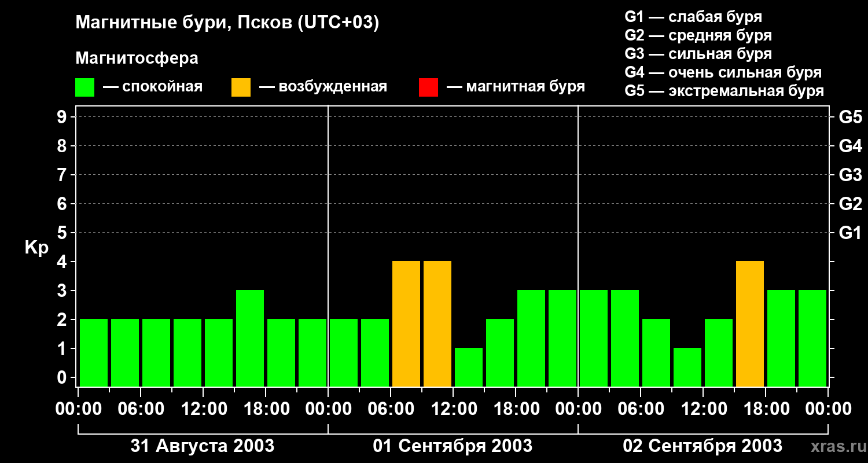Screen dimensions: 868x463
Task: Select the 15:00–18:00 bar on 01 Сентября
Action: 500,353
